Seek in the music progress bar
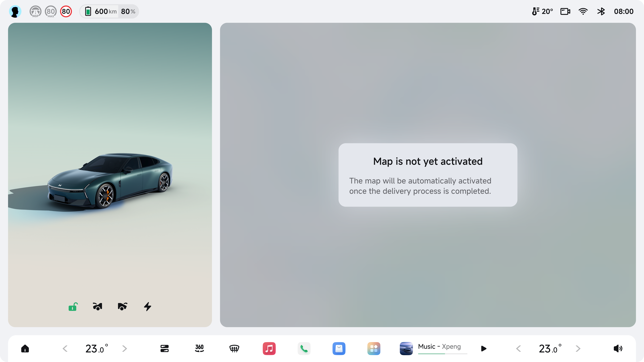Image resolution: width=644 pixels, height=362 pixels. [x=443, y=354]
